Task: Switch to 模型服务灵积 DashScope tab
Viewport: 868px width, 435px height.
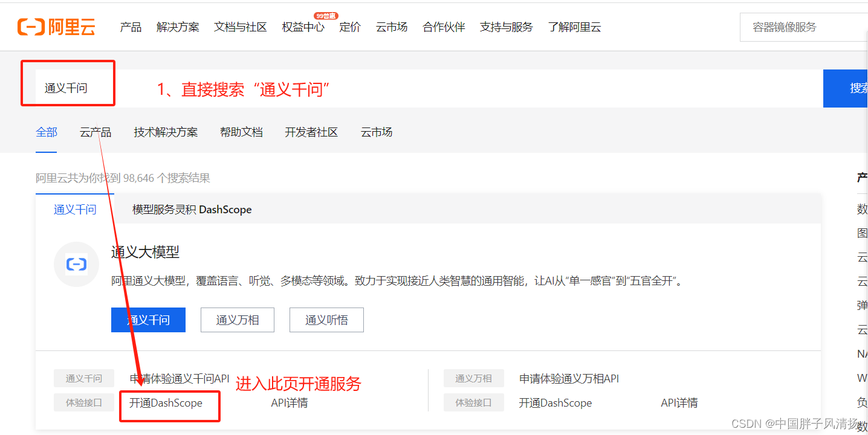Action: click(x=192, y=210)
